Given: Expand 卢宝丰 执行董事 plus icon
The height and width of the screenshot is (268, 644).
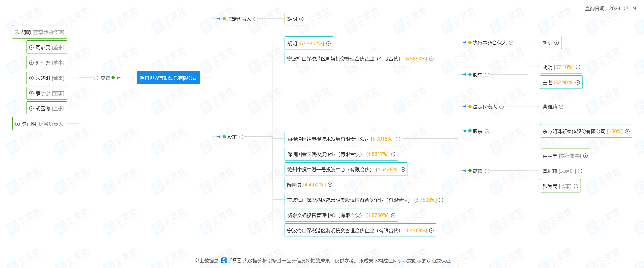Looking at the screenshot, I should point(585,156).
